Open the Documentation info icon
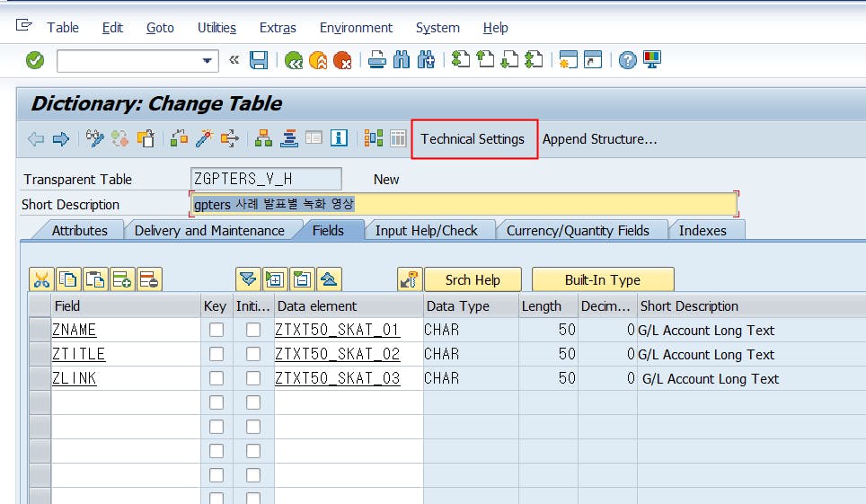 (339, 138)
